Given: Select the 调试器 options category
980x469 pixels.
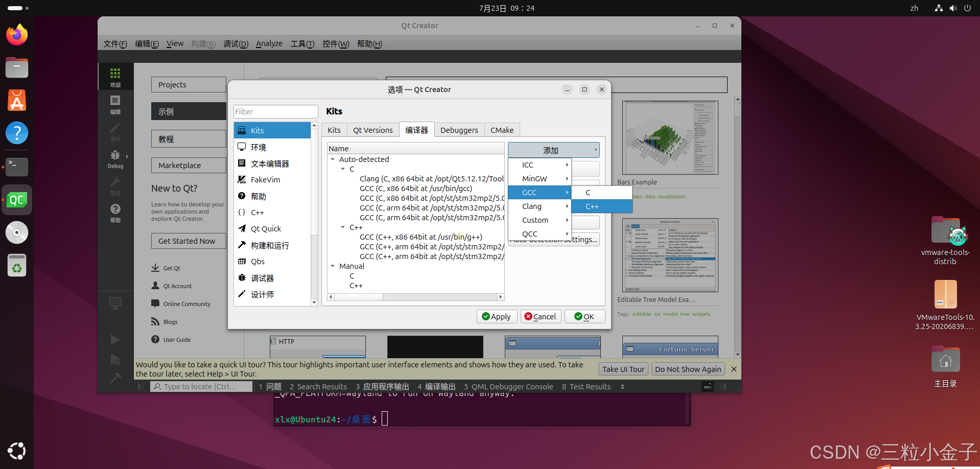Looking at the screenshot, I should pyautogui.click(x=272, y=278).
